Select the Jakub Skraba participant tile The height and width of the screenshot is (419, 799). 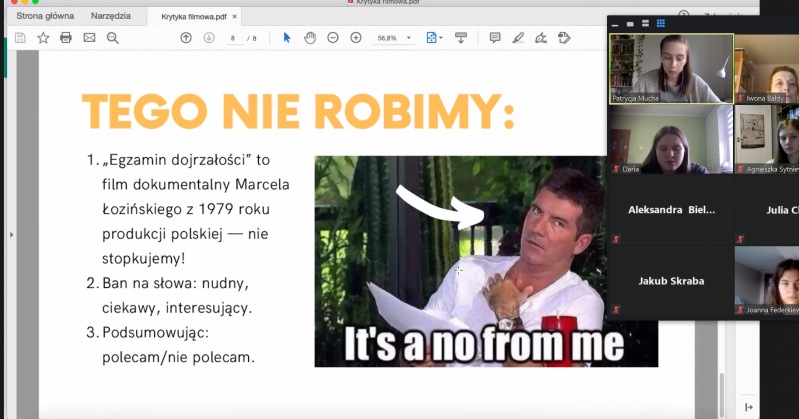672,281
